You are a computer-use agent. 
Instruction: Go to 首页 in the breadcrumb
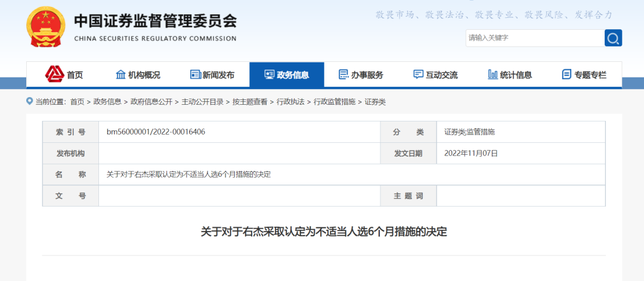pyautogui.click(x=77, y=102)
